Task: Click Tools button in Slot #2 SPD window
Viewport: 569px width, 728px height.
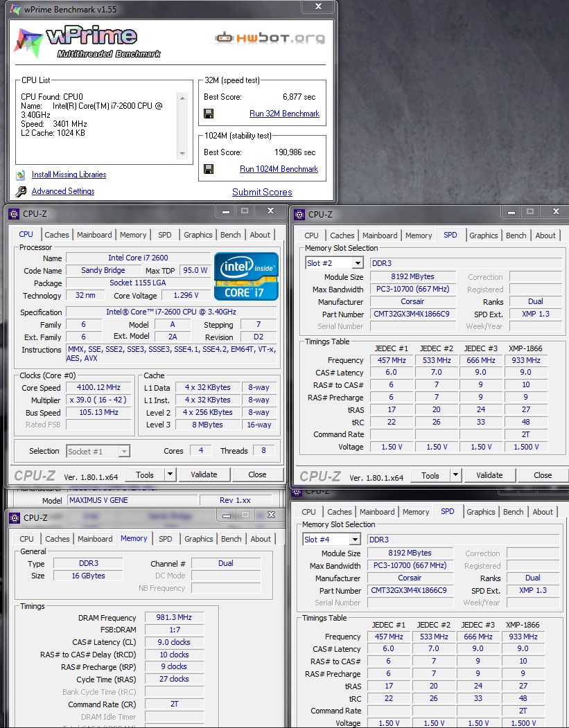Action: (430, 475)
